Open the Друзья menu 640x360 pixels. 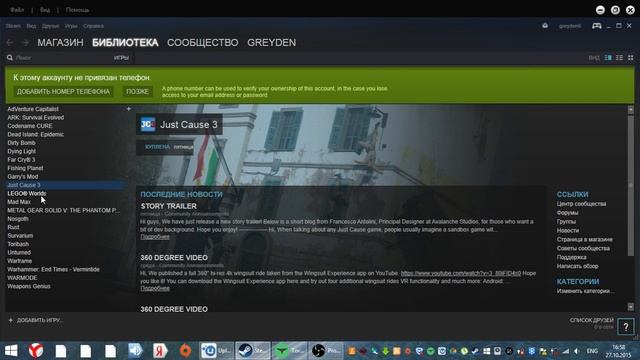[50, 26]
